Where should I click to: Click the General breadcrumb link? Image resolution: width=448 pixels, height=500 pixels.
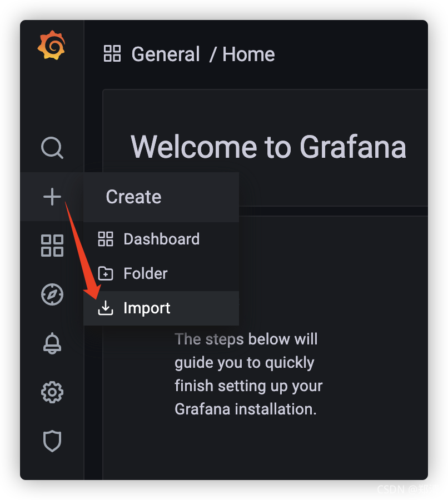tap(166, 54)
